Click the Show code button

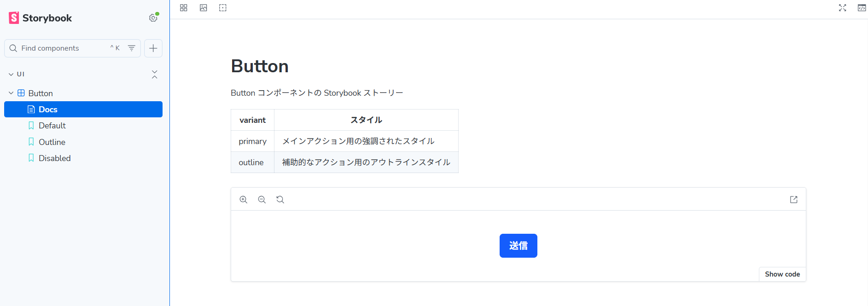pyautogui.click(x=782, y=274)
